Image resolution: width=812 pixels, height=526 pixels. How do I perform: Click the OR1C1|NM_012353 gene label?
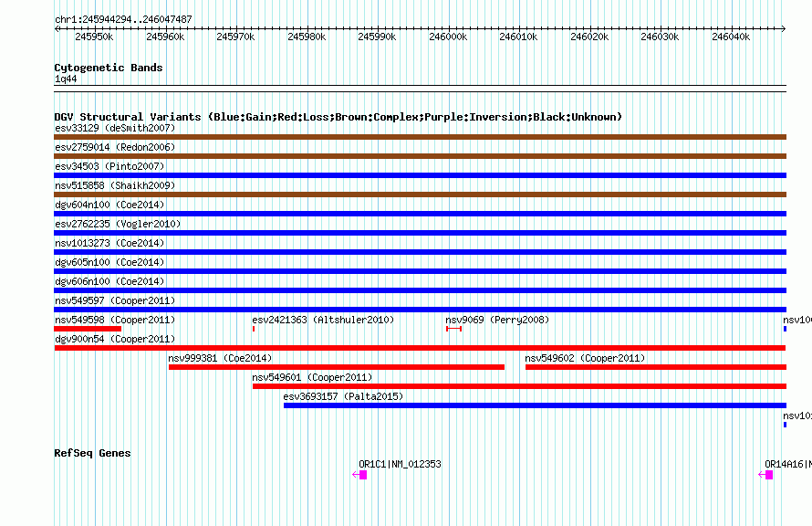[x=400, y=464]
